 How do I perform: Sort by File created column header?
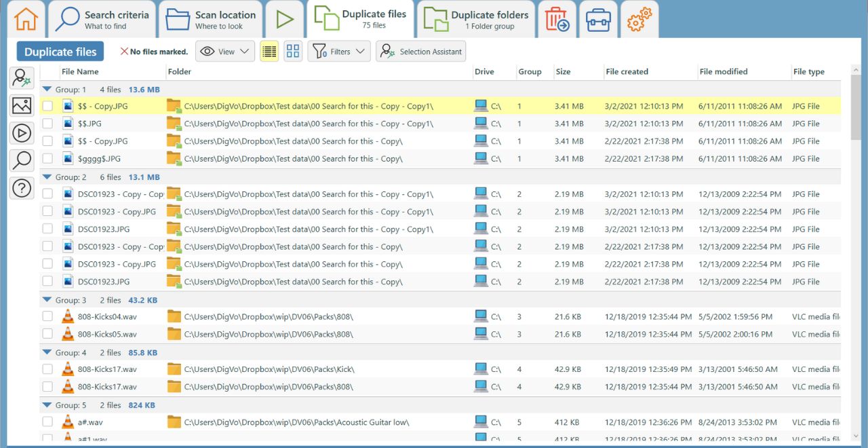[627, 71]
